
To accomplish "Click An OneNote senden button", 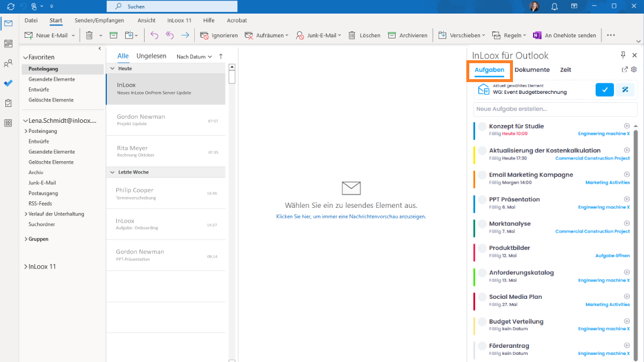I will (565, 35).
